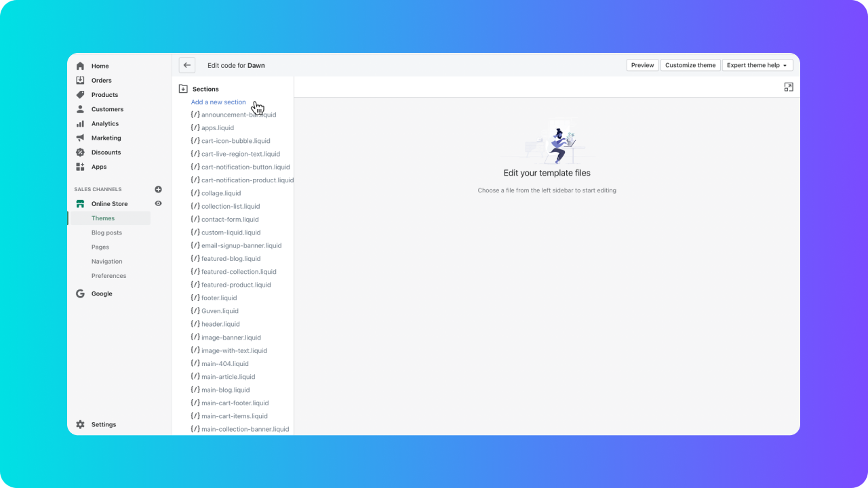
Task: Open Settings at sidebar bottom
Action: pos(104,424)
